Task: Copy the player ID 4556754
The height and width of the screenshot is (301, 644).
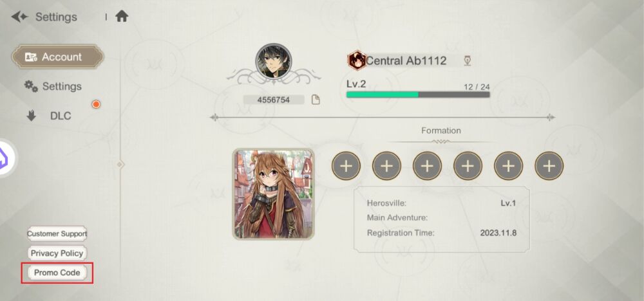Action: pyautogui.click(x=316, y=100)
